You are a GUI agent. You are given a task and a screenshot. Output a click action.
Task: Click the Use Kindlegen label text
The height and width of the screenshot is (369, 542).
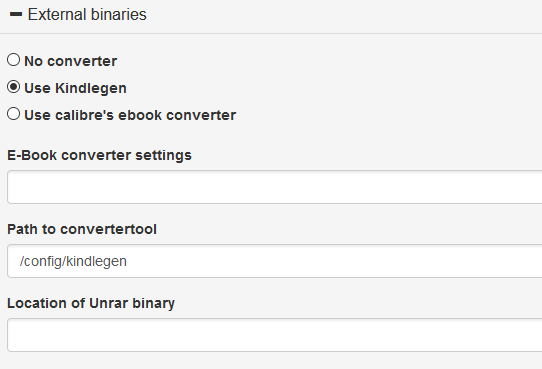click(x=75, y=88)
